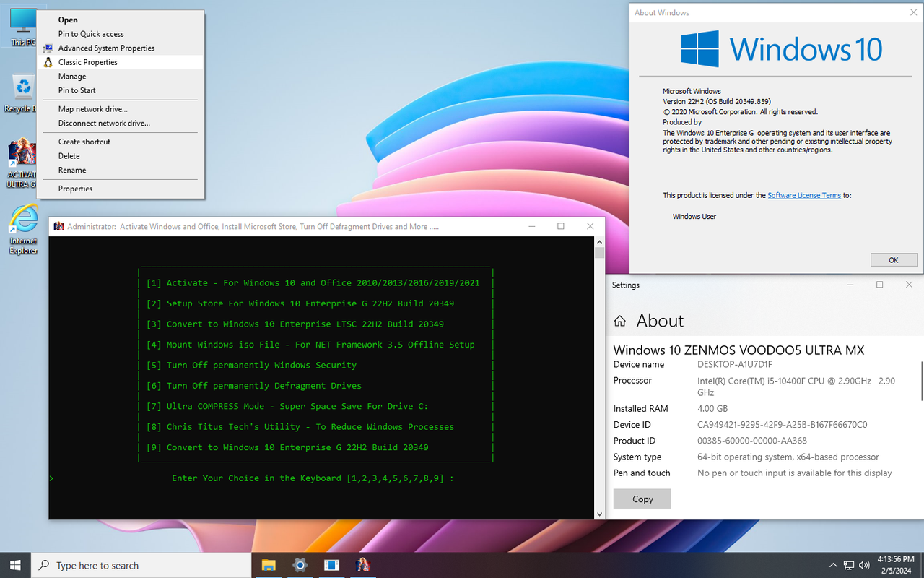Click the taskbar search box
This screenshot has width=924, height=578.
pyautogui.click(x=141, y=565)
